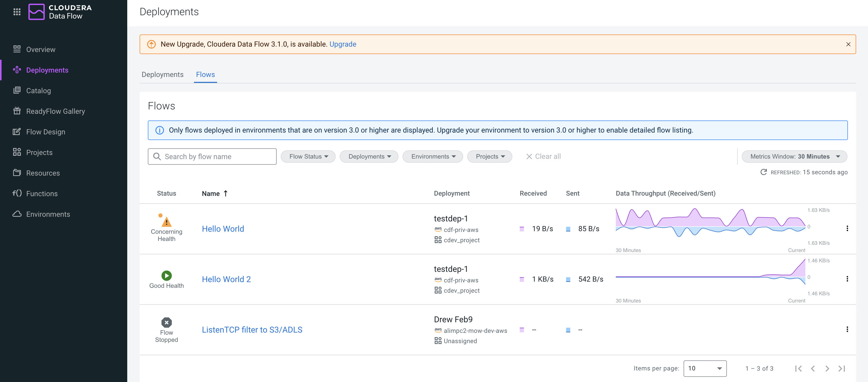Click the refresh icon next to REFRESHED
This screenshot has width=868, height=382.
[763, 172]
